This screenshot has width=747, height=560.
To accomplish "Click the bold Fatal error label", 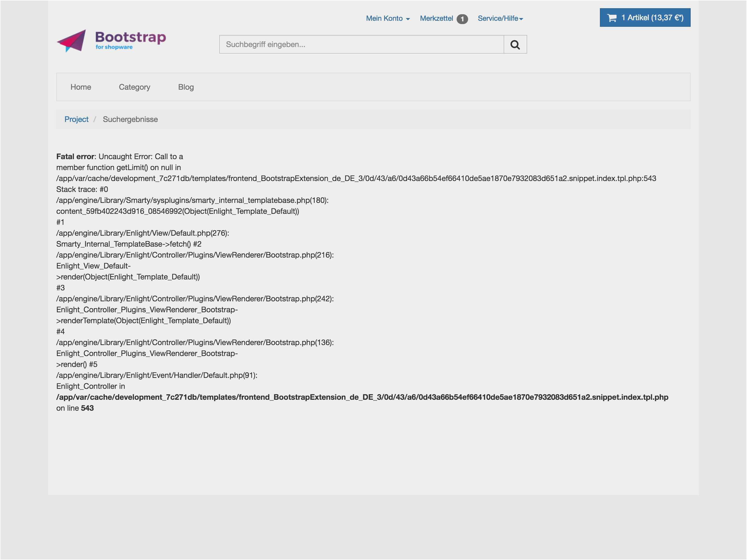I will [x=75, y=156].
